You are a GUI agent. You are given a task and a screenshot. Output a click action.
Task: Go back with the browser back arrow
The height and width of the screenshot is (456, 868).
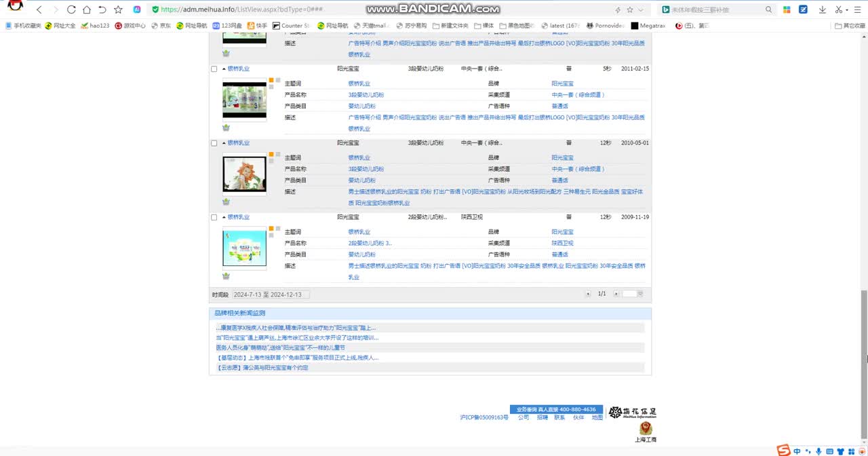click(x=39, y=9)
